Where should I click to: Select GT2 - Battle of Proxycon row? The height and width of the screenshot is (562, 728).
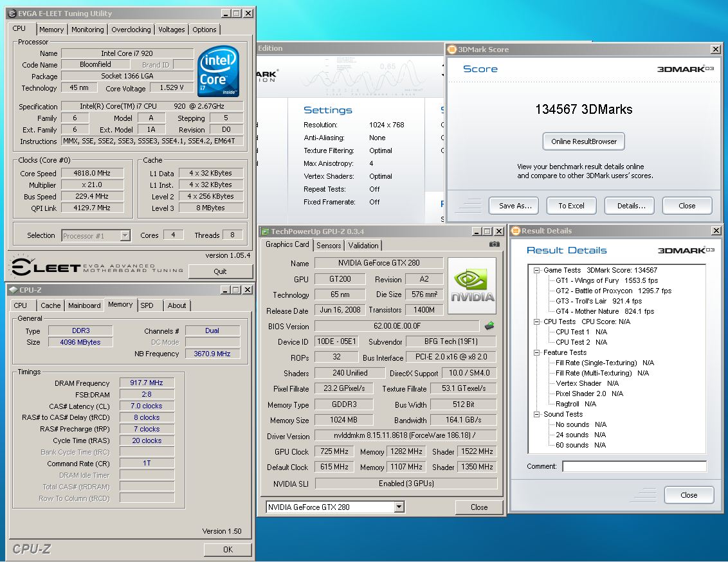click(x=614, y=291)
